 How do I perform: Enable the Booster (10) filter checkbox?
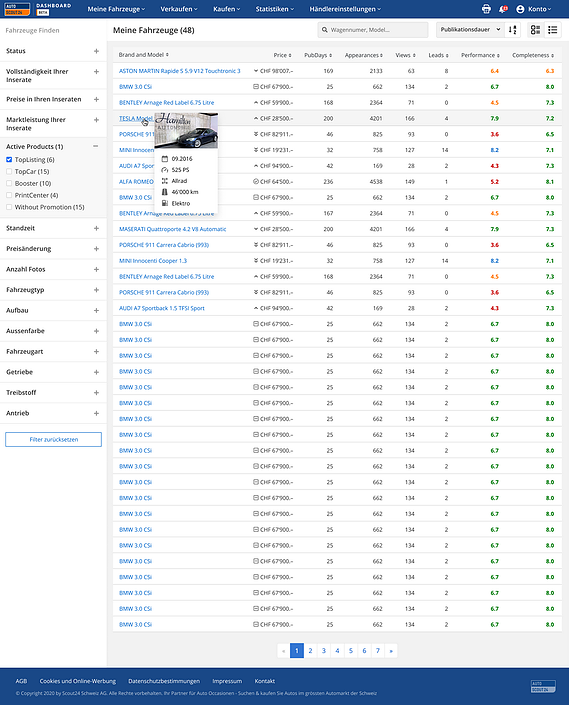click(x=9, y=183)
